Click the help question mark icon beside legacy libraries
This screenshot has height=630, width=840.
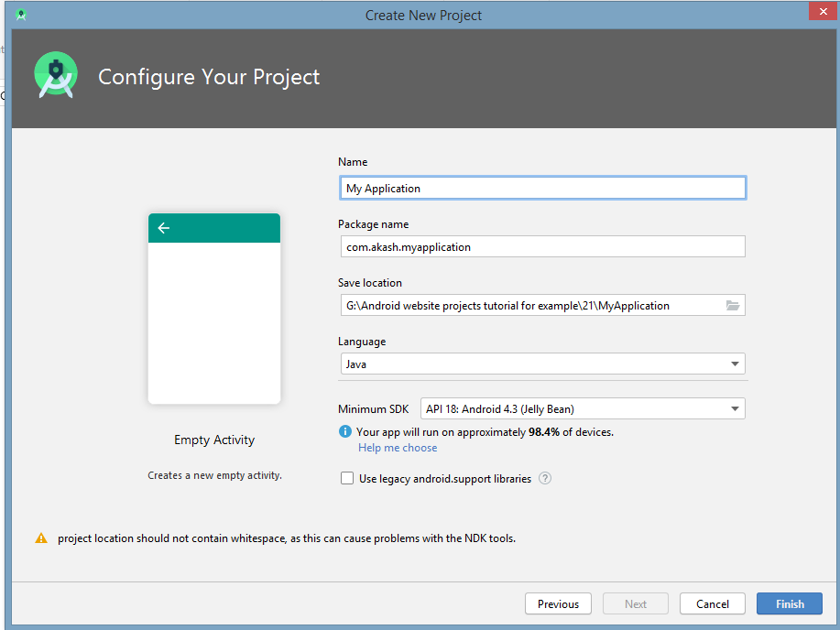click(x=545, y=478)
